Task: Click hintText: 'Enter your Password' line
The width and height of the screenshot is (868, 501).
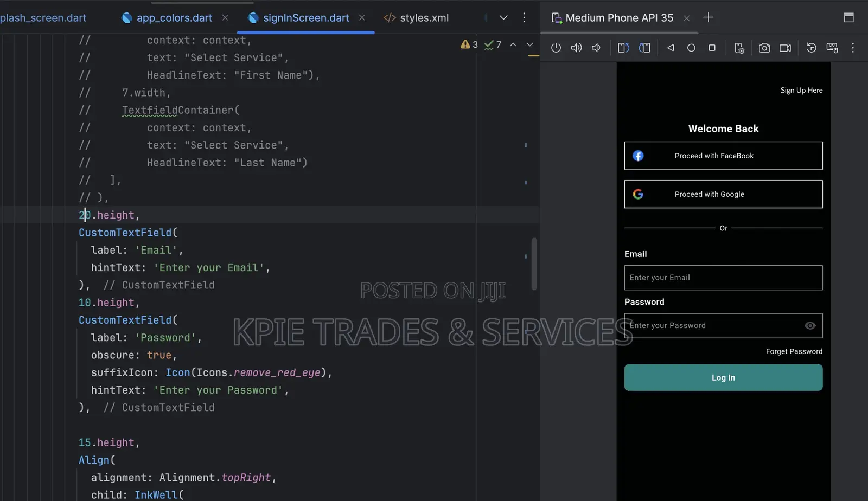Action: tap(189, 390)
